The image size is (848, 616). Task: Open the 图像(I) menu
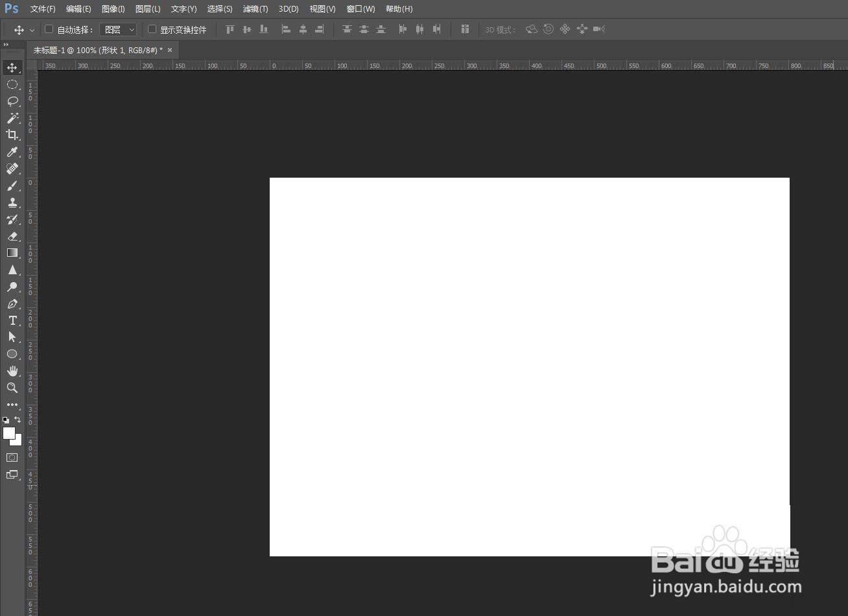[x=113, y=9]
